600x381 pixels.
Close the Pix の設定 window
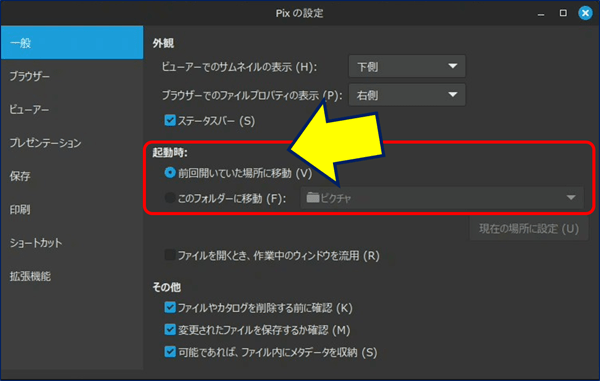point(585,13)
